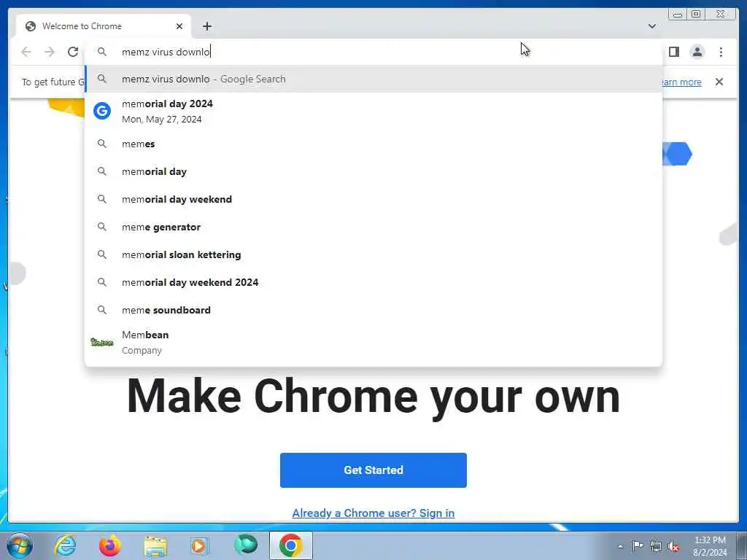Image resolution: width=747 pixels, height=560 pixels.
Task: Open Chrome three-dot menu
Action: (x=721, y=52)
